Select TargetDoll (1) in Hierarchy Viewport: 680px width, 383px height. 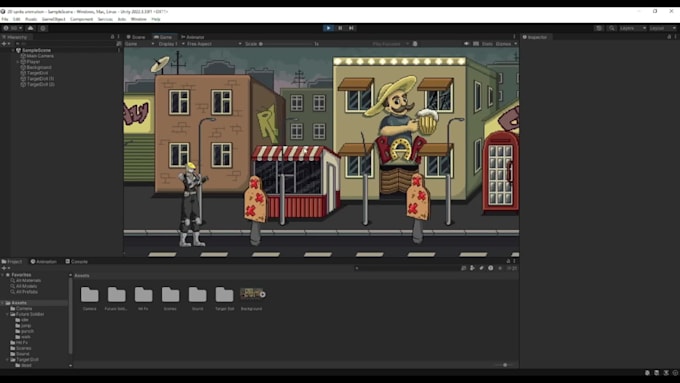pos(40,79)
